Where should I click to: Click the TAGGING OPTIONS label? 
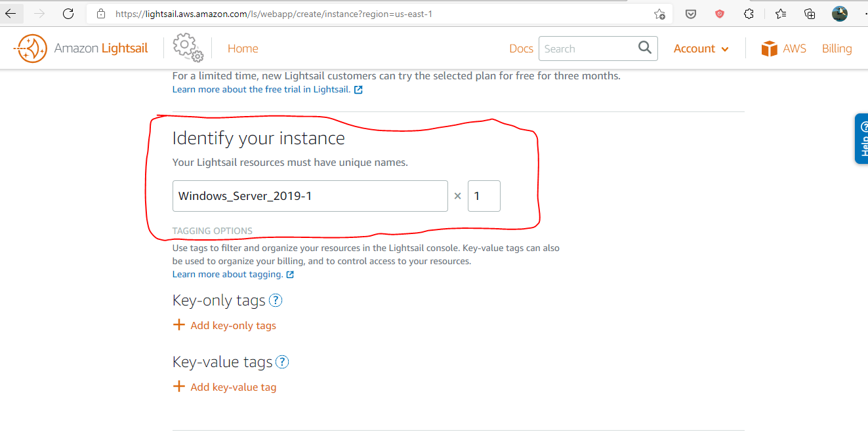click(213, 231)
